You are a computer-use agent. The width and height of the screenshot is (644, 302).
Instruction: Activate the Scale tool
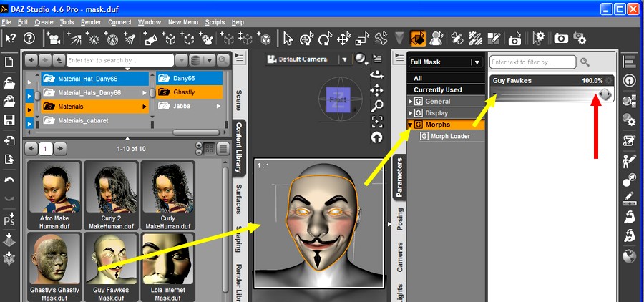362,39
